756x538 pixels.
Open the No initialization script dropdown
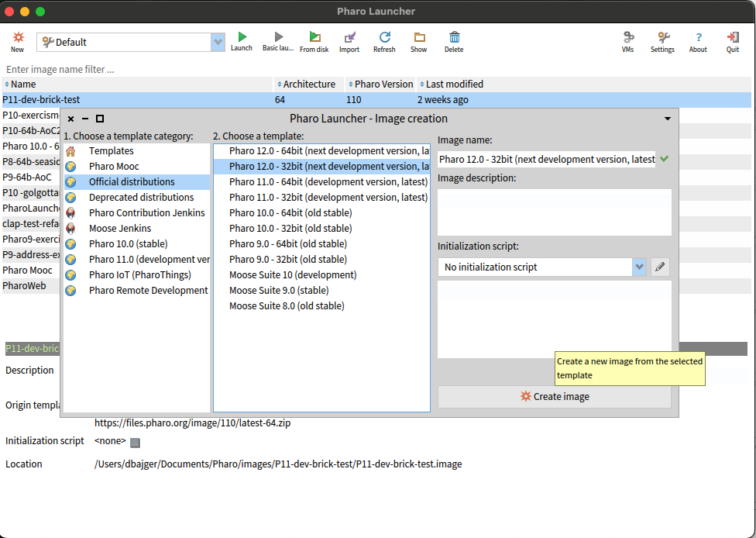tap(639, 267)
